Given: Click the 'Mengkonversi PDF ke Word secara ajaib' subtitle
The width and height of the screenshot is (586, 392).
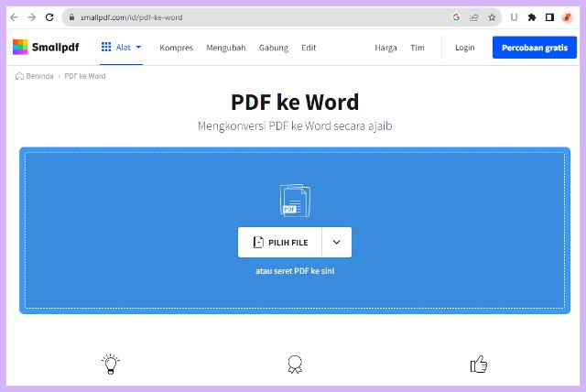Looking at the screenshot, I should [x=295, y=125].
